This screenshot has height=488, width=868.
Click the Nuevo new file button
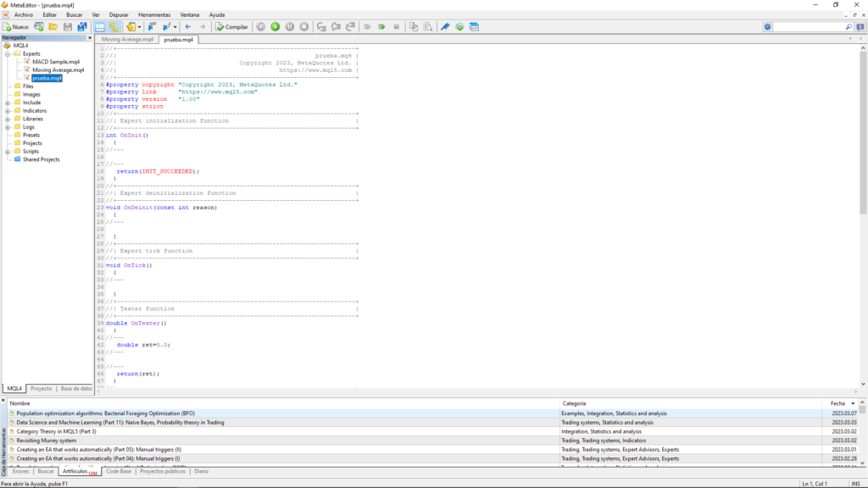[15, 26]
